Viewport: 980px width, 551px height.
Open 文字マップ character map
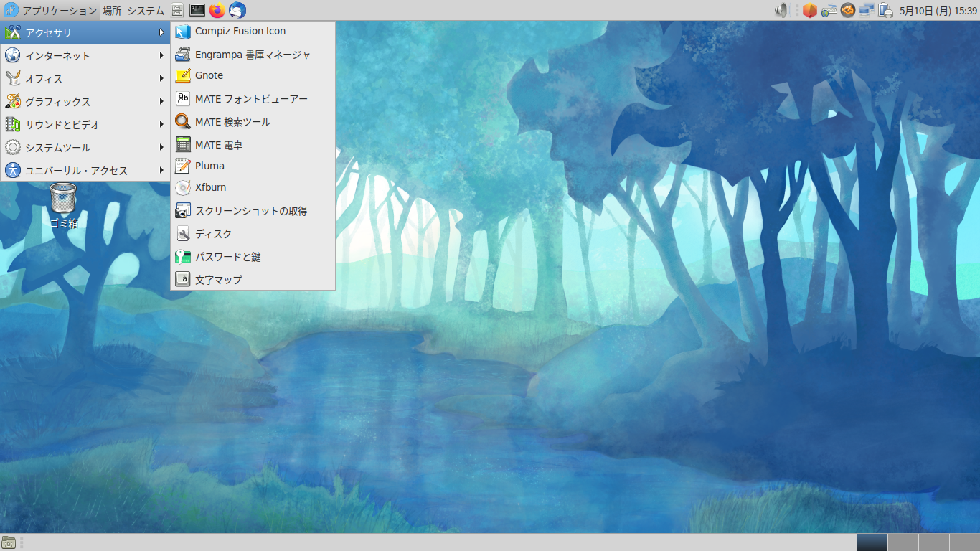click(253, 280)
